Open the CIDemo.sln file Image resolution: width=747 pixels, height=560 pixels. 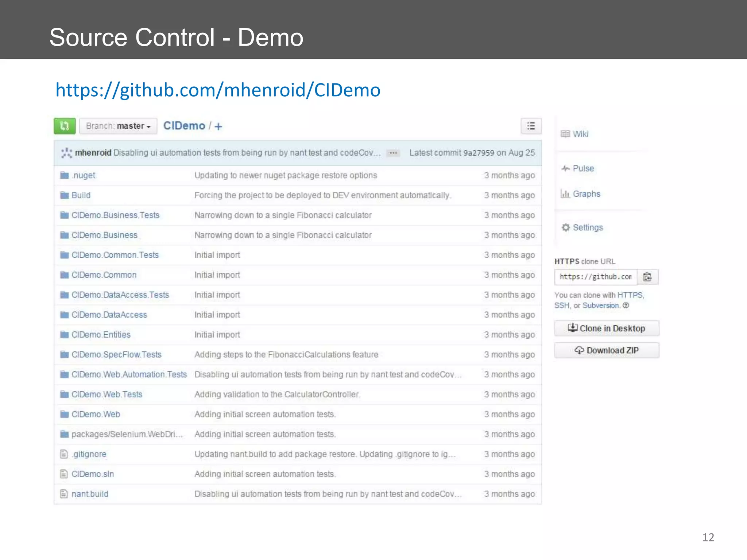[93, 474]
